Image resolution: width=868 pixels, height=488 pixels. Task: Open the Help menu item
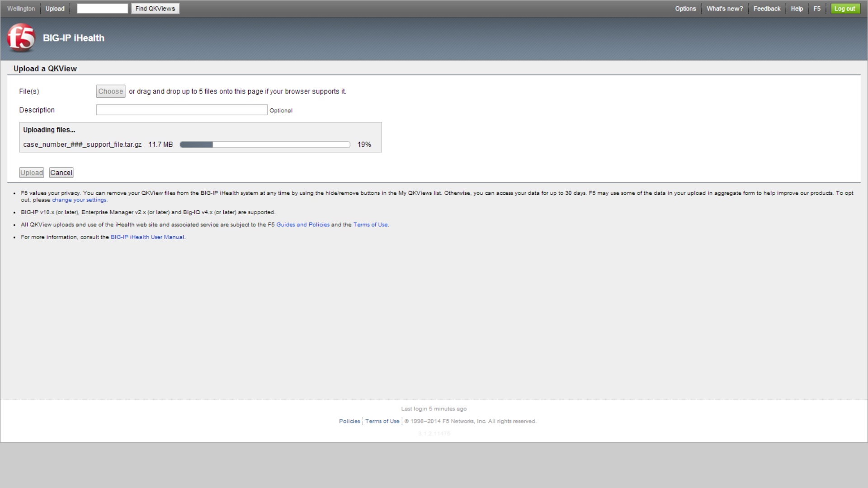click(797, 9)
